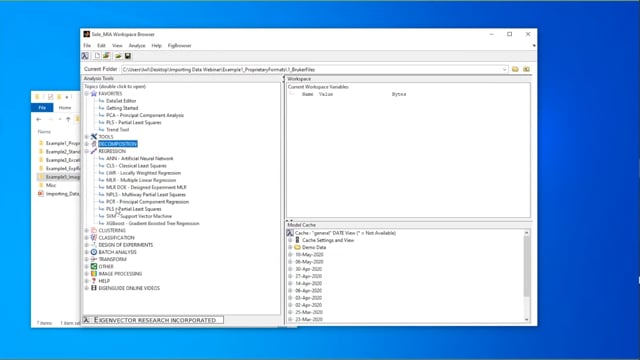The image size is (640, 360).
Task: Click the FAVORITES star icon
Action: click(94, 93)
